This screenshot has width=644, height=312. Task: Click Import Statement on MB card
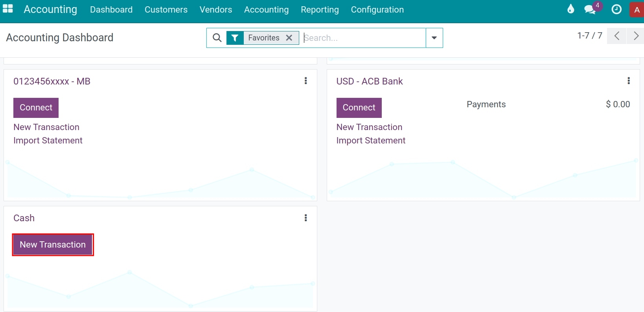point(48,140)
